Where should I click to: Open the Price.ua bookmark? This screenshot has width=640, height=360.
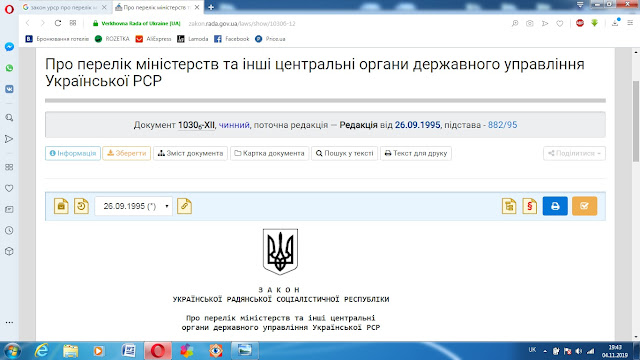[x=270, y=39]
